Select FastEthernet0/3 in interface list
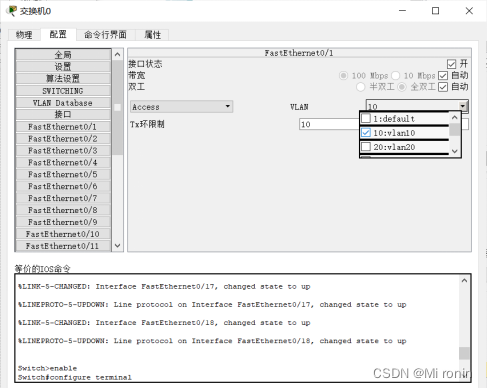487x388 pixels. point(63,151)
